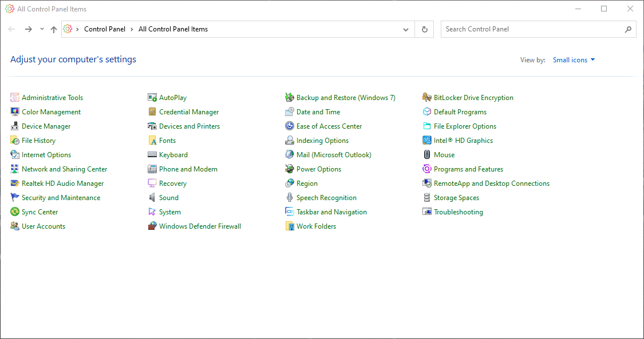
Task: Click the Color Management monitor icon
Action: coord(15,112)
